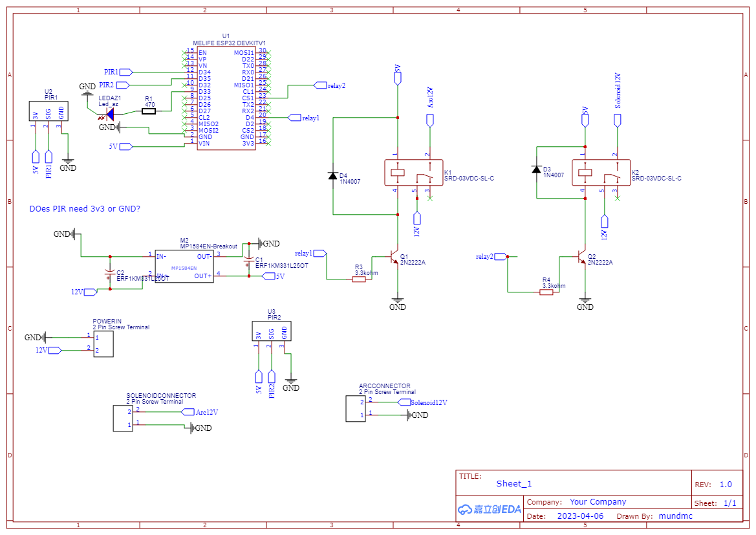Select the text note about PIR 3v3

pyautogui.click(x=85, y=209)
